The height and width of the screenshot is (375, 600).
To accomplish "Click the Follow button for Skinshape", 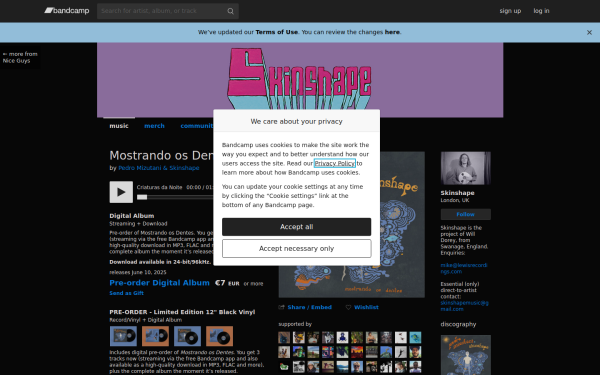I will click(x=465, y=214).
